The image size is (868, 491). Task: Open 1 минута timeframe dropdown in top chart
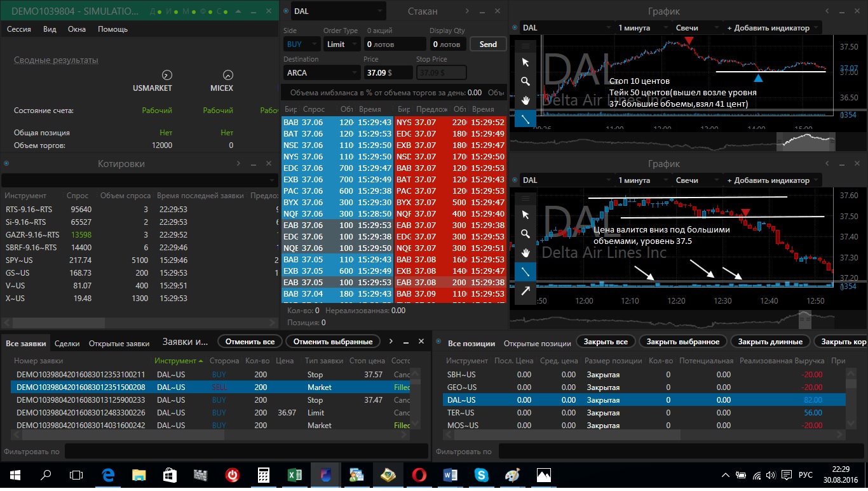644,28
